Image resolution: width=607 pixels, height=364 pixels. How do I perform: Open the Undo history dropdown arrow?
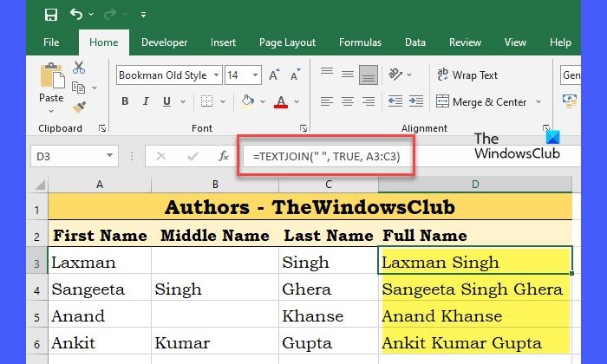pyautogui.click(x=91, y=15)
